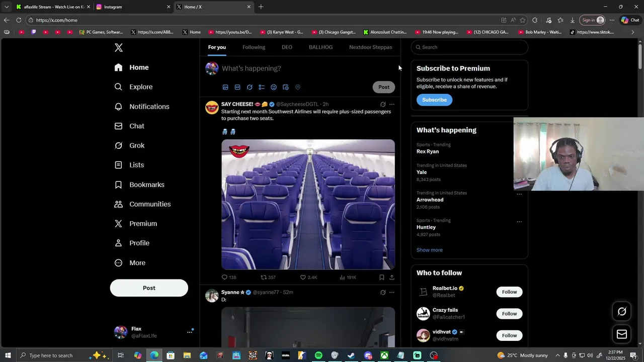Expand the bookmarks bar overflow chevron
644x362 pixels.
point(633,32)
